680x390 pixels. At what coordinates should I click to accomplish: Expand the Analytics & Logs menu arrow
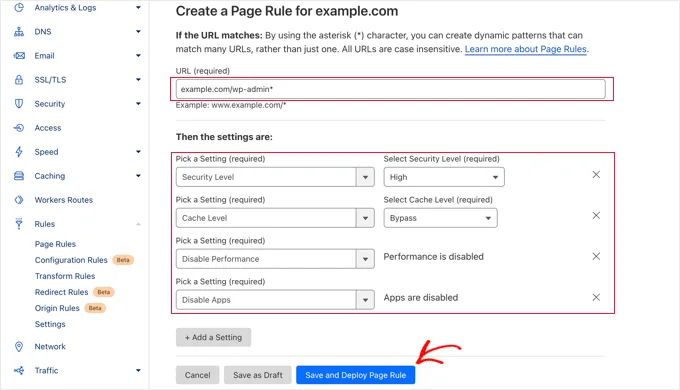138,7
